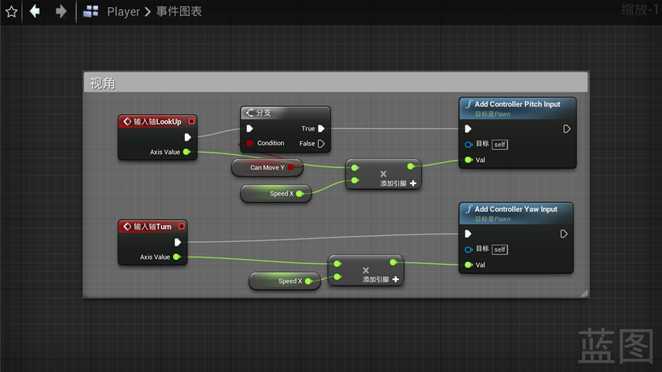The width and height of the screenshot is (662, 372).
Task: Select the lower Speed X variable node
Action: coord(285,281)
